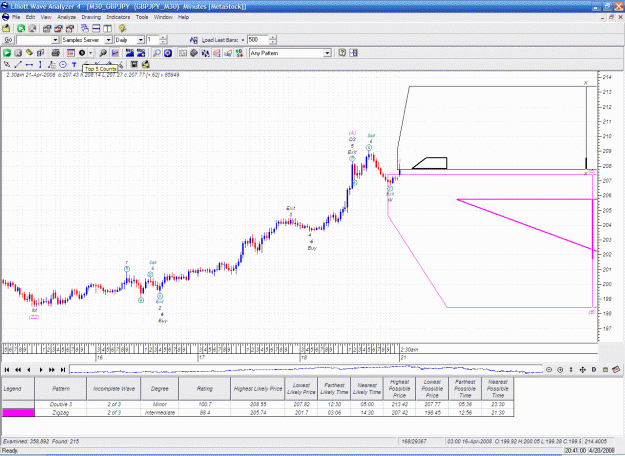Expand the Daily timeframe dropdown
The width and height of the screenshot is (625, 456).
140,40
